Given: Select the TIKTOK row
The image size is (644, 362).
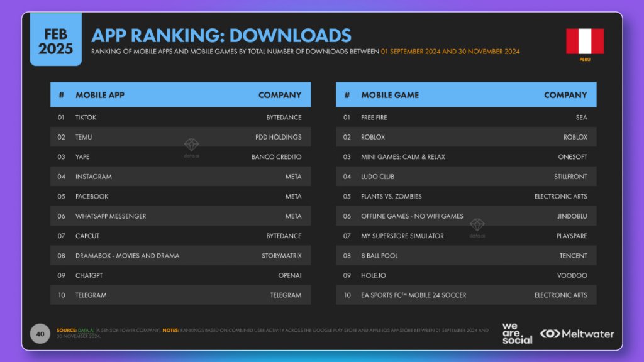Looking at the screenshot, I should click(x=180, y=118).
